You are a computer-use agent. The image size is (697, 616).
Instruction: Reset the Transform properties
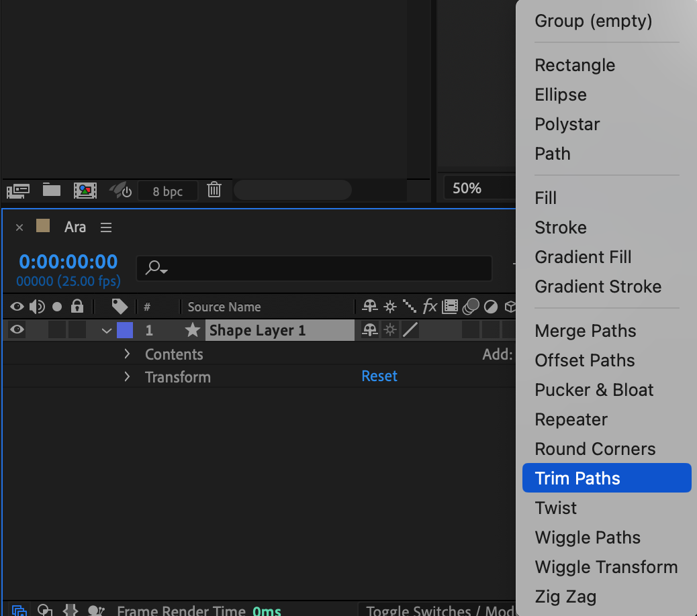(379, 376)
